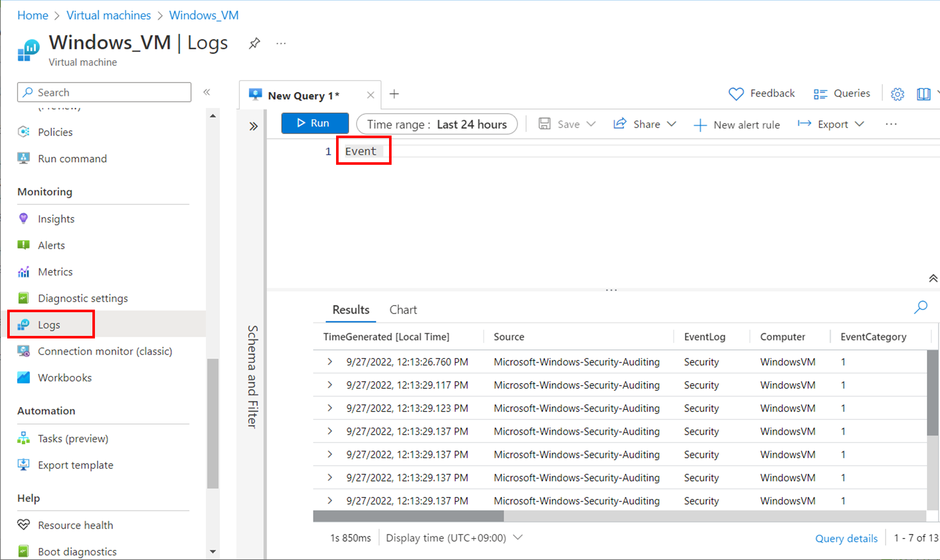Run the Event query
This screenshot has width=940, height=560.
coord(314,123)
